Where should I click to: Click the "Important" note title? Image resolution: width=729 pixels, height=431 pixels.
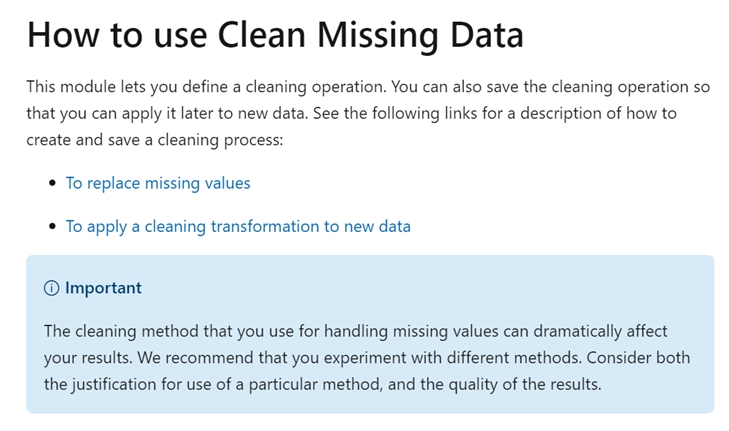click(103, 288)
